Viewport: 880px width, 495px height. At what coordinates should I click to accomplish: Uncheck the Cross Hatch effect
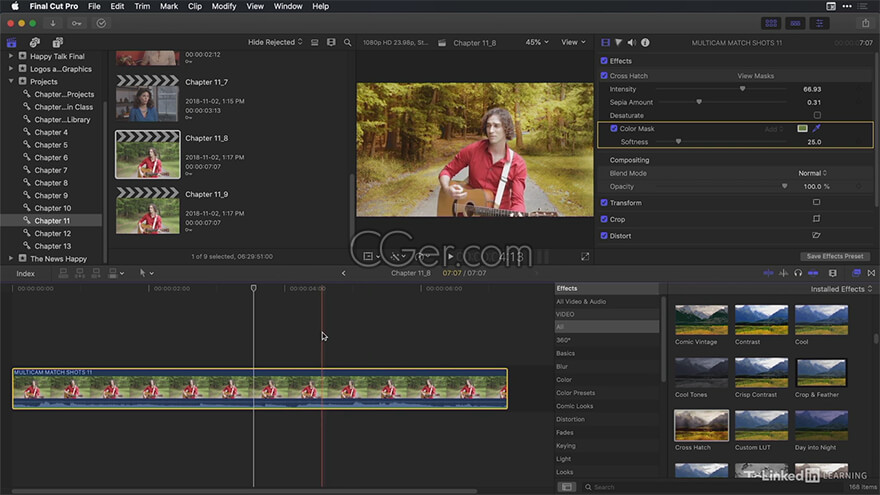[604, 75]
